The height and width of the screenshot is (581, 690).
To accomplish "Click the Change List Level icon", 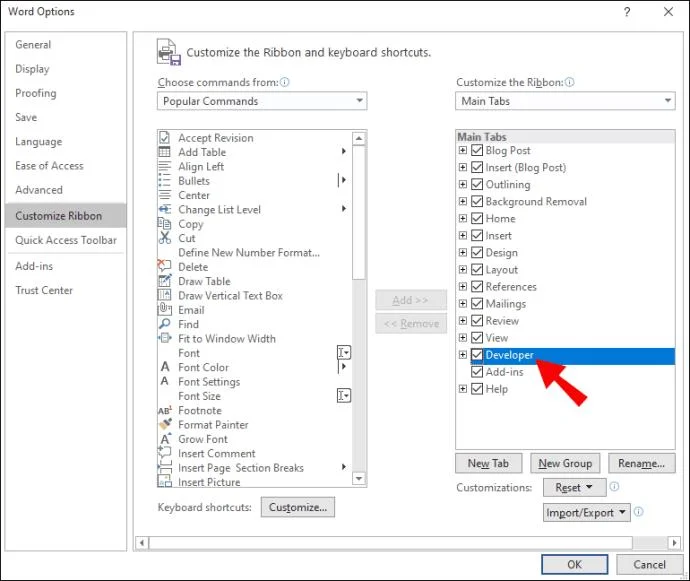I will (x=165, y=210).
